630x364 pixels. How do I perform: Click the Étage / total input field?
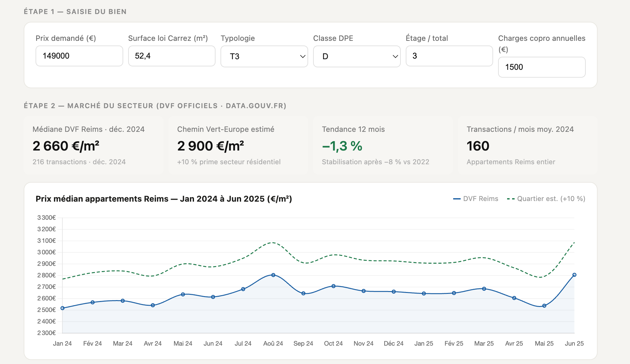pos(449,56)
